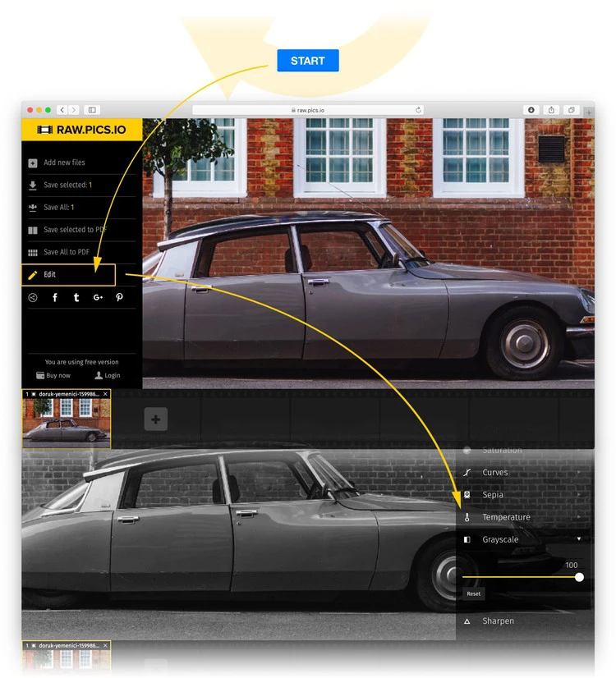The image size is (616, 678).
Task: Click the Grayscale icon
Action: (x=467, y=539)
